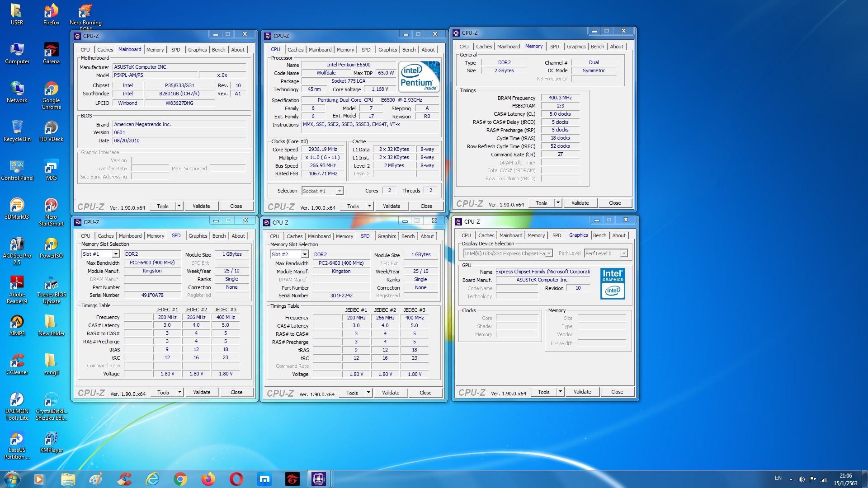This screenshot has height=488, width=868.
Task: Select the Google Chrome desktop shortcut
Action: [51, 95]
